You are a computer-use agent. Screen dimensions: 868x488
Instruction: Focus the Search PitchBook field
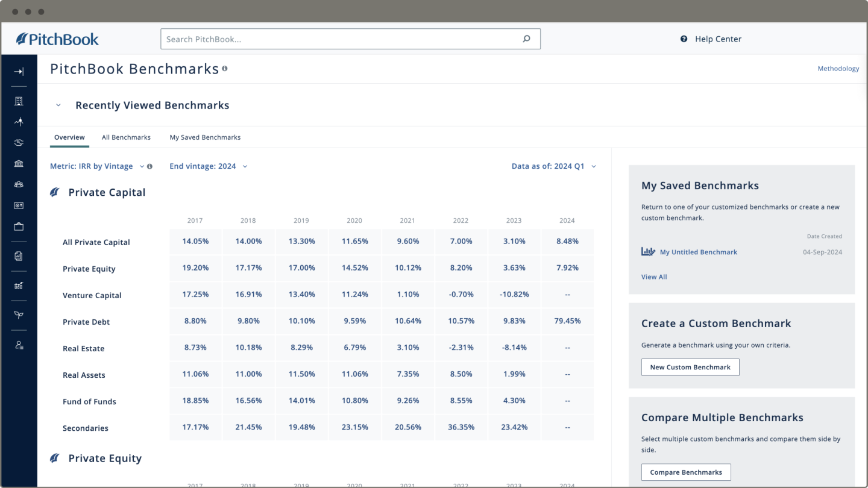pyautogui.click(x=350, y=39)
